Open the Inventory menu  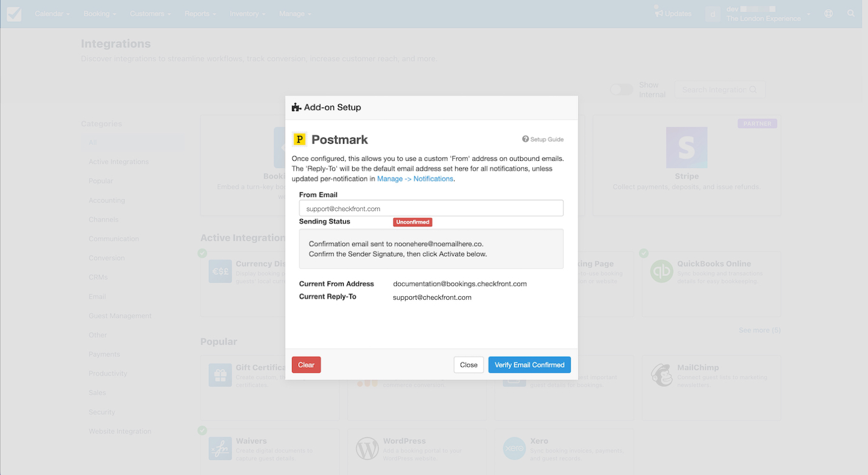tap(248, 13)
